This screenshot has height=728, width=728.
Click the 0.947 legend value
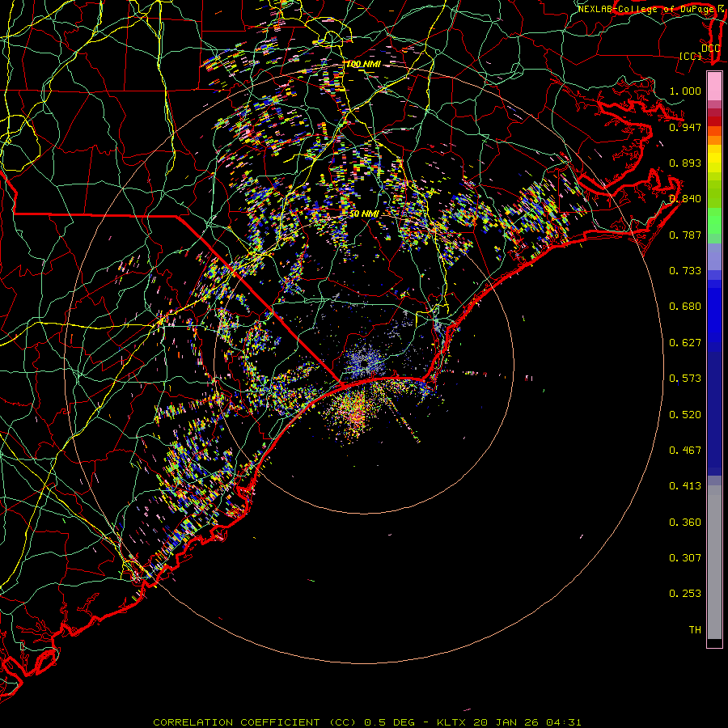tap(685, 127)
